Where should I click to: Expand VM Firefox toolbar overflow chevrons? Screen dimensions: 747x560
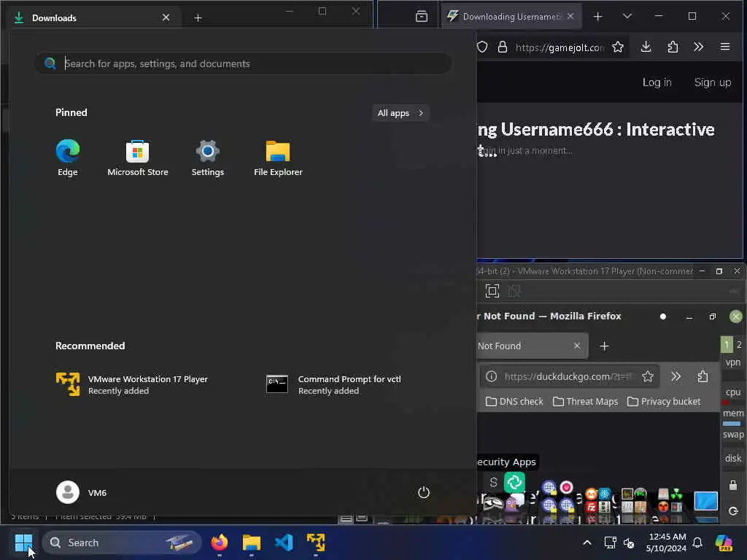[x=676, y=377]
